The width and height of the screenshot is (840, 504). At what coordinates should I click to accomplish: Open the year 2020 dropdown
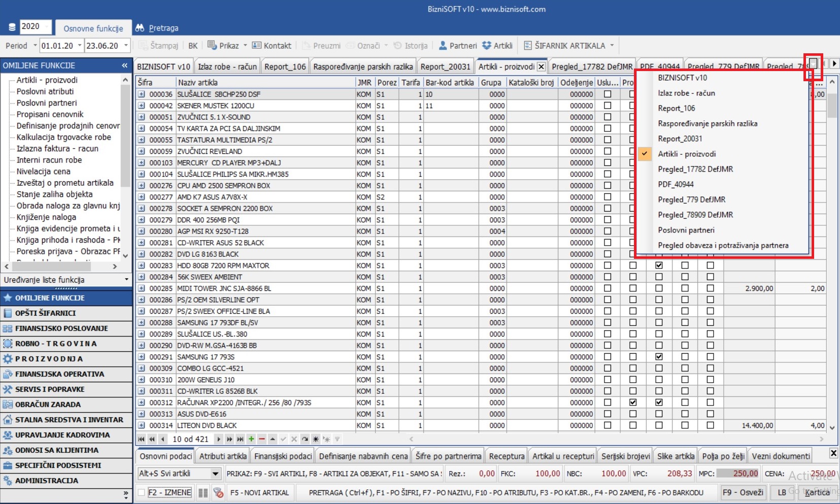[47, 26]
